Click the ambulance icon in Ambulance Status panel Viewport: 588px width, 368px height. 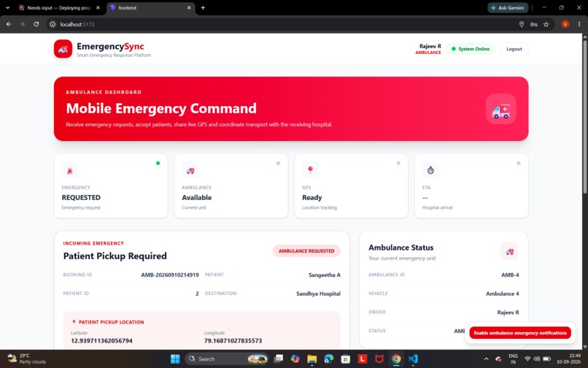[x=510, y=251]
